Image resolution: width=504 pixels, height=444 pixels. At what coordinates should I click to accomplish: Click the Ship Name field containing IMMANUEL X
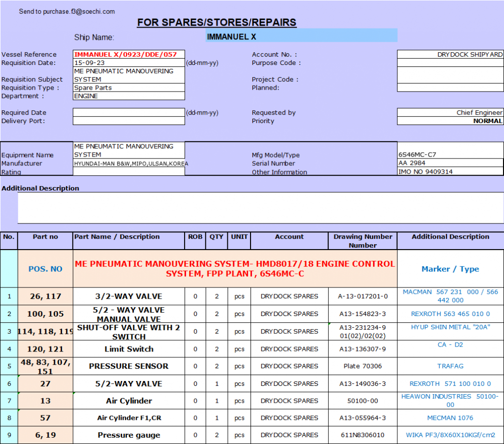(x=301, y=36)
